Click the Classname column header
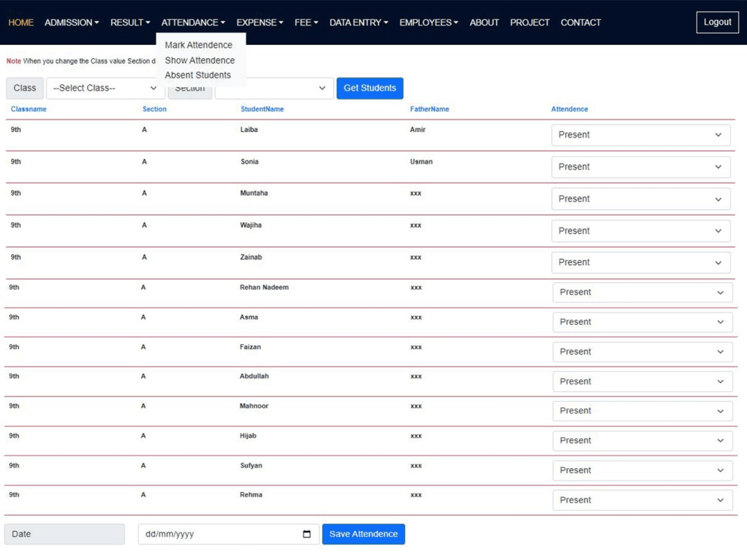 pyautogui.click(x=28, y=109)
